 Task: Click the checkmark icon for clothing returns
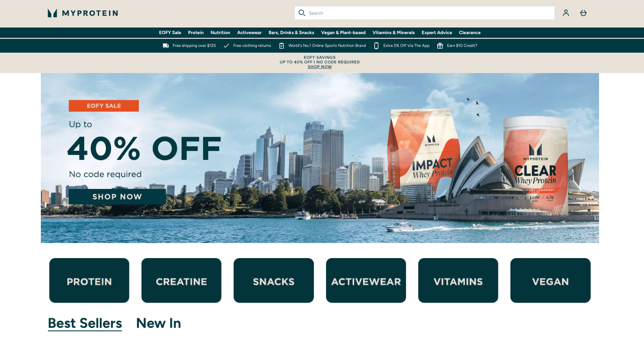click(x=226, y=46)
